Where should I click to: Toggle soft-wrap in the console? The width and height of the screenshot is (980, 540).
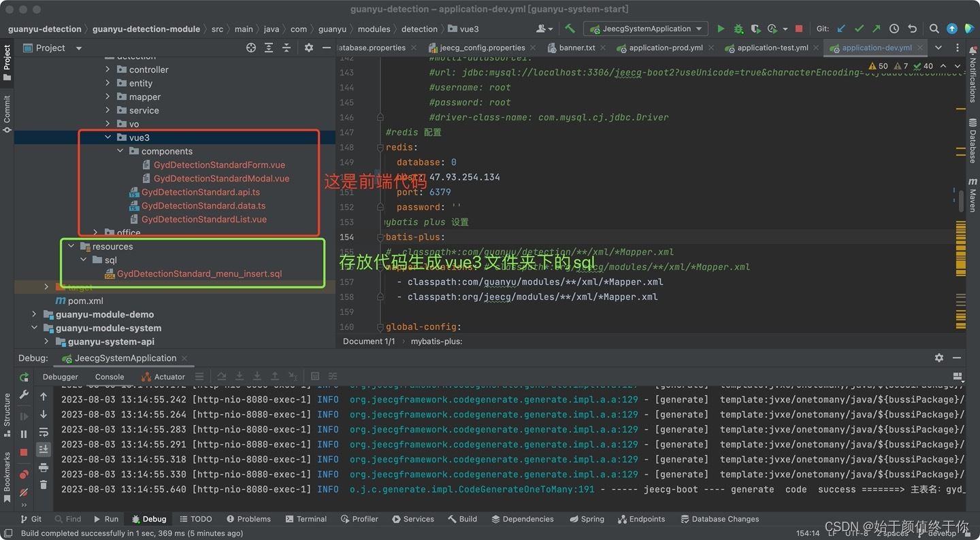pos(44,432)
